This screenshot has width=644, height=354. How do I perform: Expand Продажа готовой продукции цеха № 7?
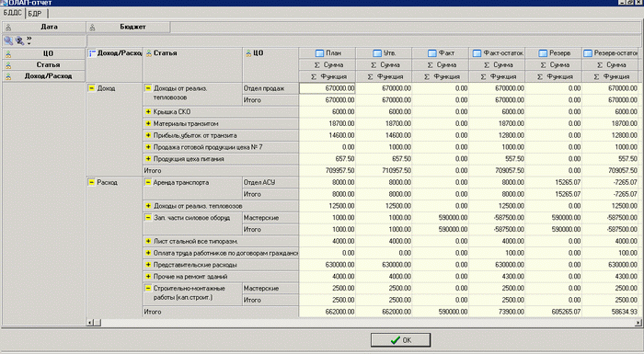(148, 147)
